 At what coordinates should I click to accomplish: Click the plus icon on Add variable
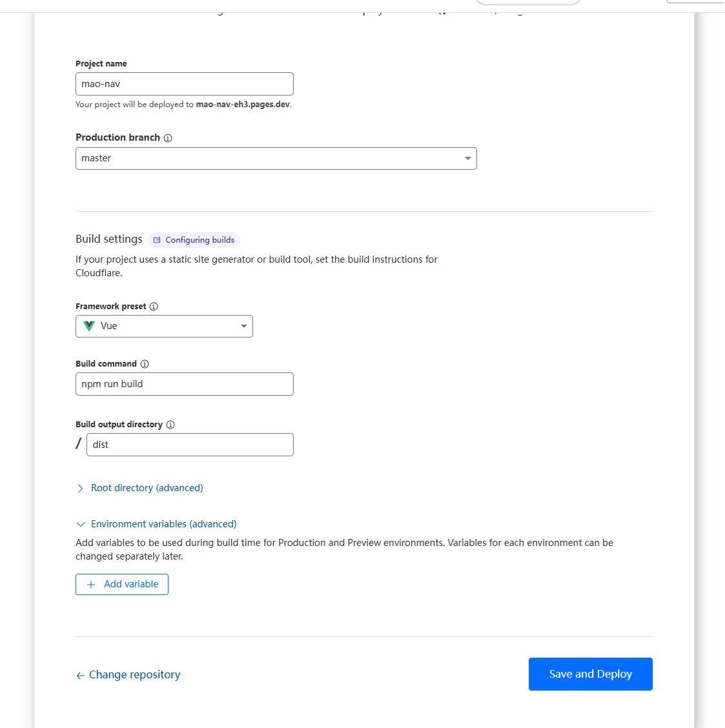pos(91,585)
